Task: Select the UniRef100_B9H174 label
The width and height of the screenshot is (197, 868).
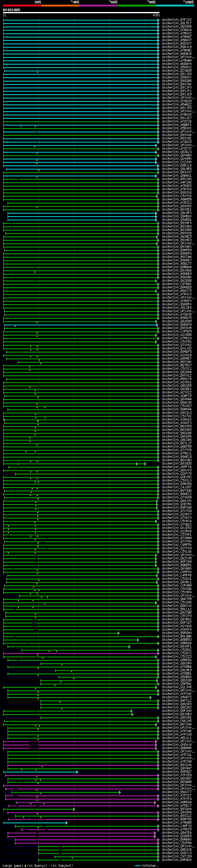Action: (x=176, y=379)
